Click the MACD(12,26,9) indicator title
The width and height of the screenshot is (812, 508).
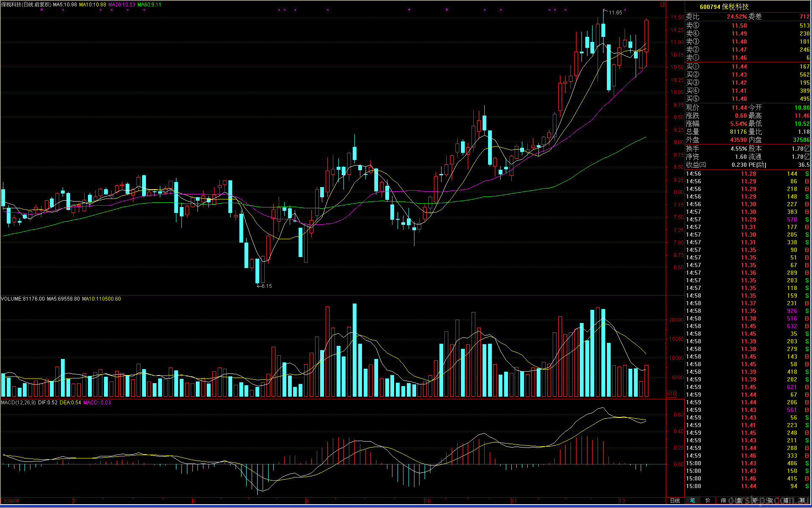(19, 403)
